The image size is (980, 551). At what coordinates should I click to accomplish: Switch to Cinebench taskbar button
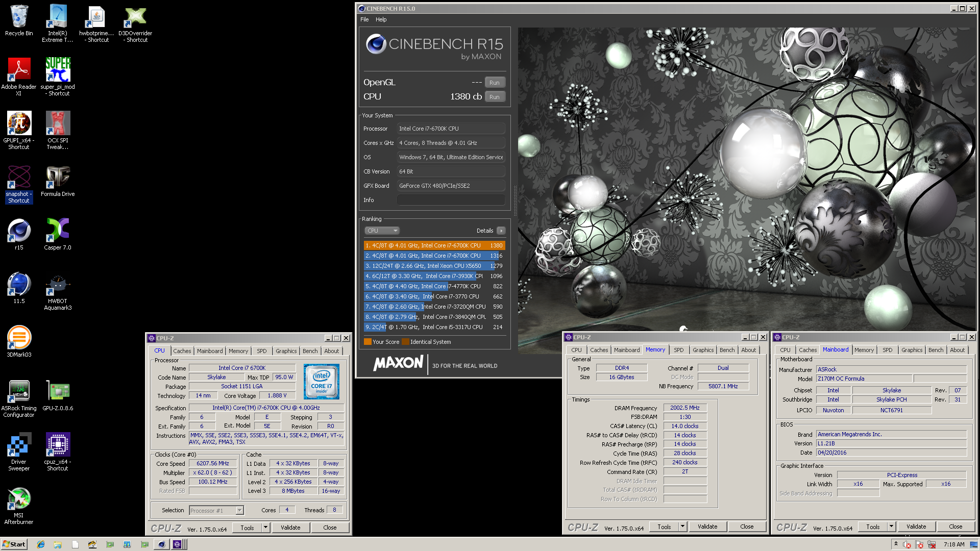(x=161, y=544)
